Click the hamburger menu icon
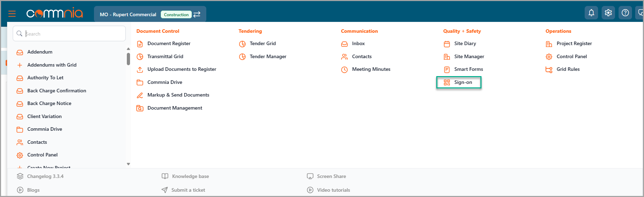The image size is (644, 197). click(12, 14)
